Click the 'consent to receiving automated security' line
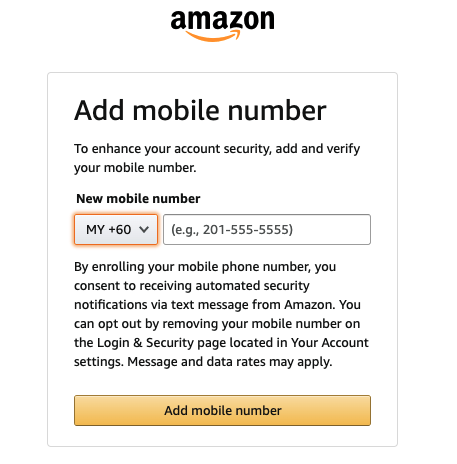Image resolution: width=457 pixels, height=464 pixels. 192,286
